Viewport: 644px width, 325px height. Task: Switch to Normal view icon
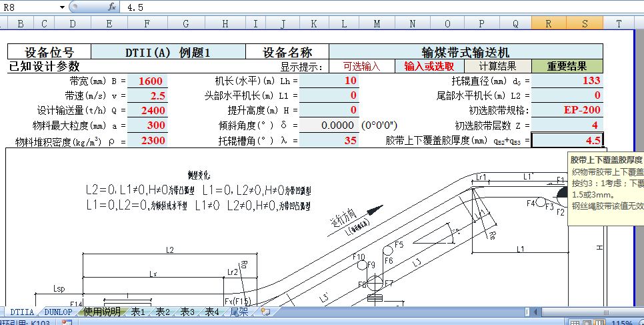pyautogui.click(x=576, y=323)
